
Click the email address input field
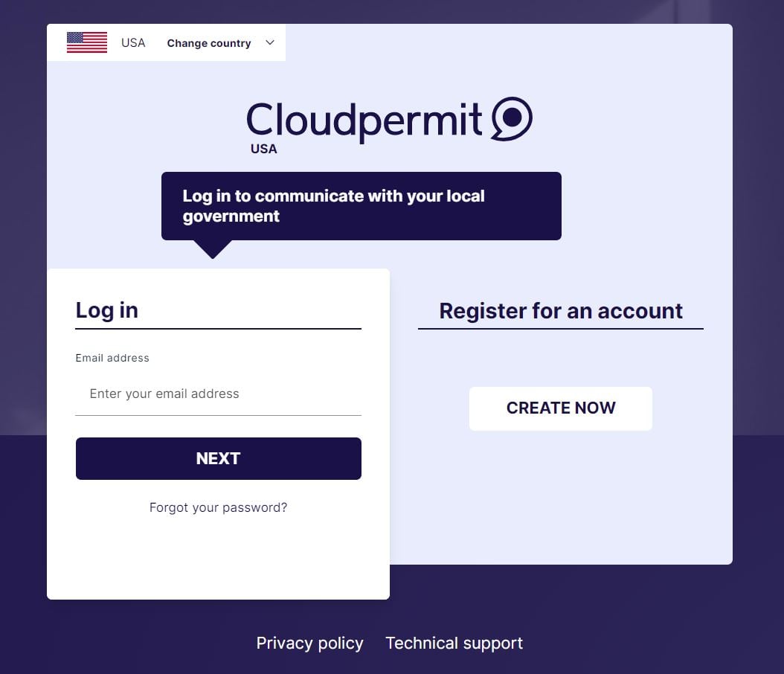click(x=218, y=394)
